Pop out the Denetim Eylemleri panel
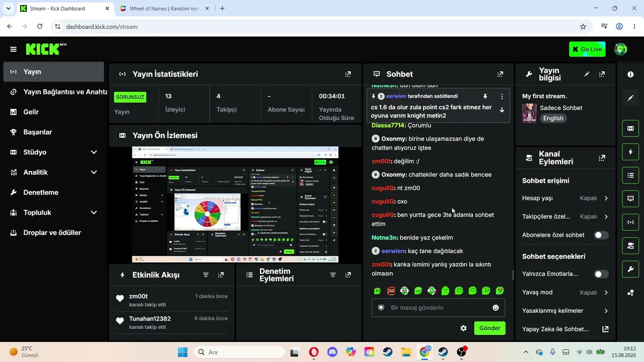 tap(348, 275)
